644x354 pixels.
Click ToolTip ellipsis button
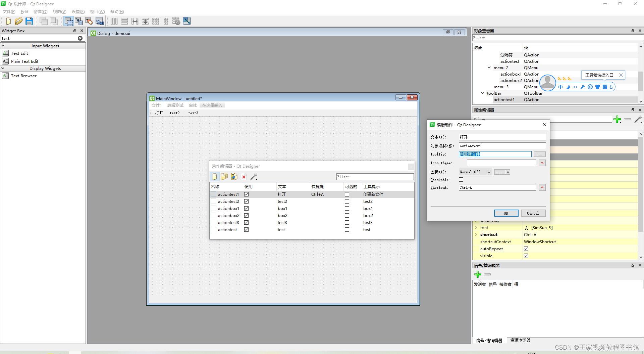coord(539,154)
